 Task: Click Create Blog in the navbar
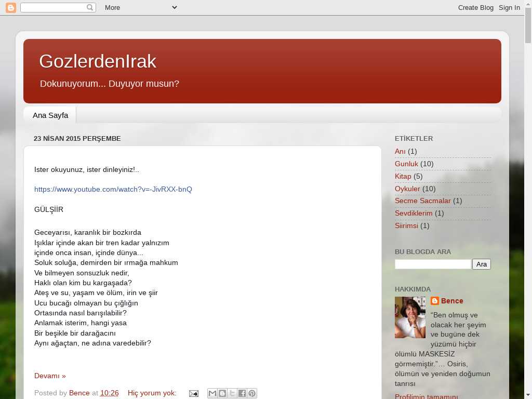pyautogui.click(x=475, y=7)
